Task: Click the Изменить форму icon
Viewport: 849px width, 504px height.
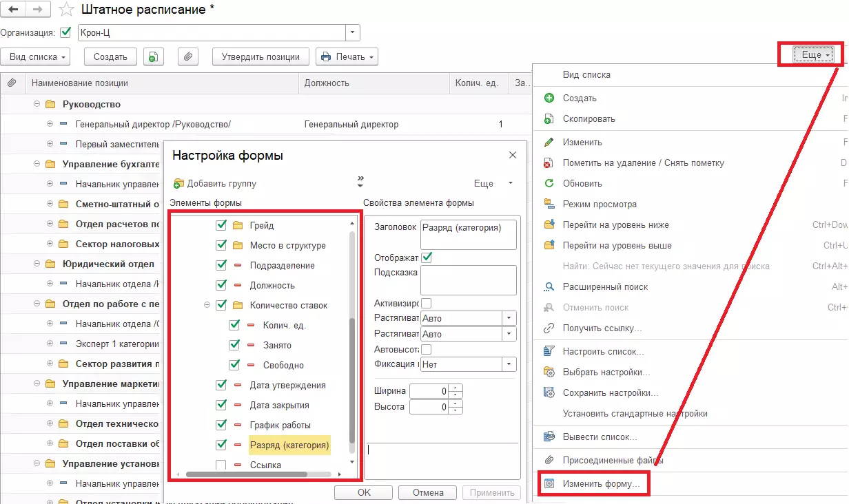Action: pyautogui.click(x=549, y=484)
